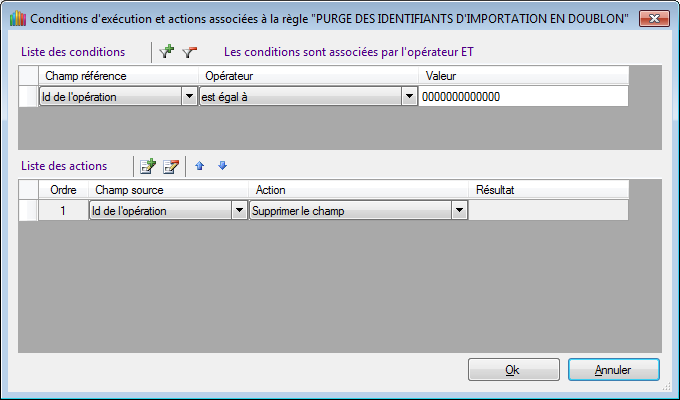Click the application bar chart icon
Viewport: 680px width, 400px height.
point(18,19)
